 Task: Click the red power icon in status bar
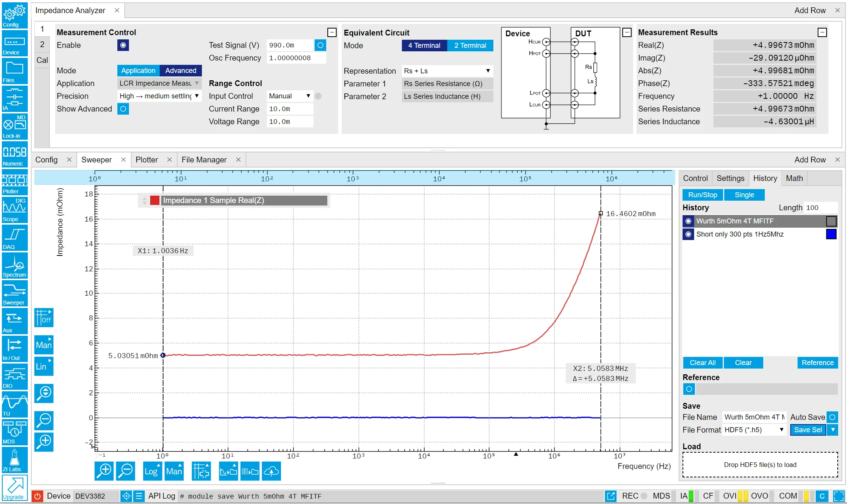tap(37, 496)
